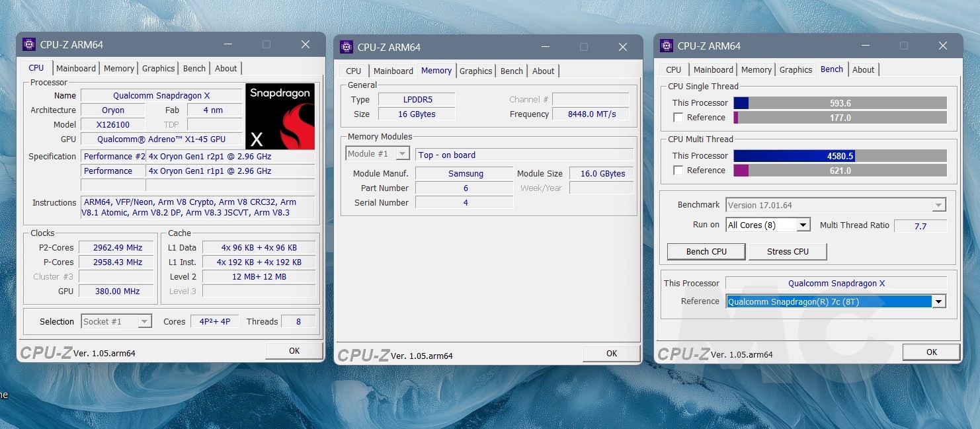
Task: Click OK in the middle Memory window
Action: coord(612,354)
